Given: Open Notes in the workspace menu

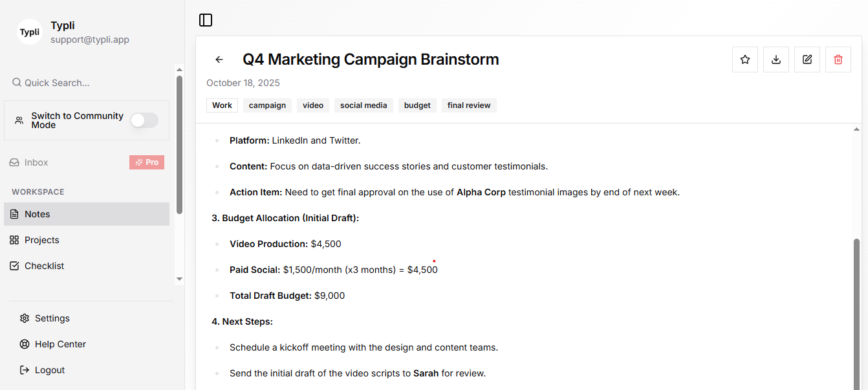Looking at the screenshot, I should (38, 214).
